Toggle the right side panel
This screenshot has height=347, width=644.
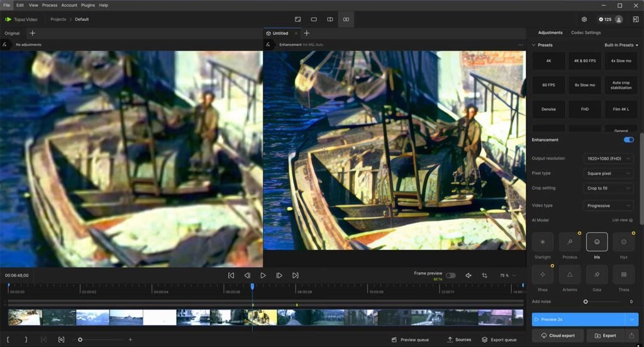(635, 20)
